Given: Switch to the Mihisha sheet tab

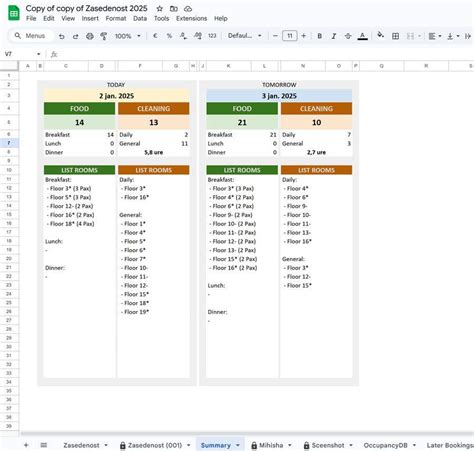Looking at the screenshot, I should (271, 445).
